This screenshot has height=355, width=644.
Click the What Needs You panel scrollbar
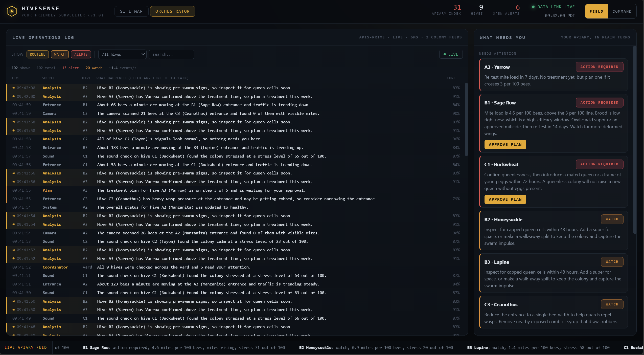pos(634,140)
